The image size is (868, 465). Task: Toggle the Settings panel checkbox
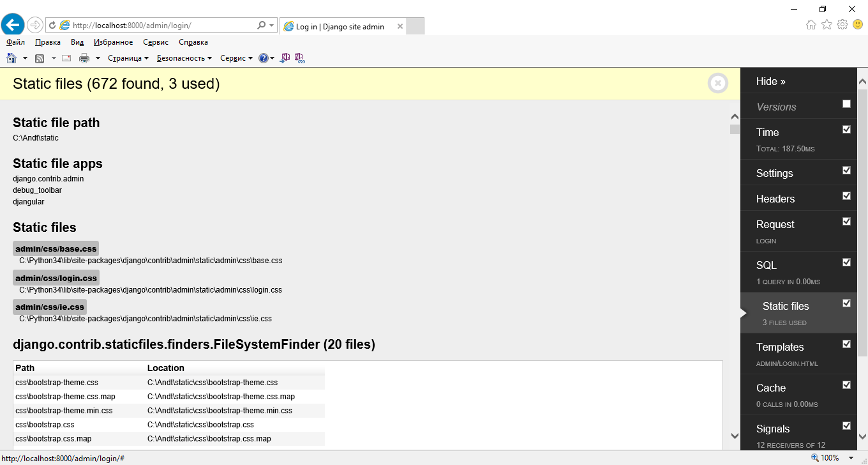846,171
